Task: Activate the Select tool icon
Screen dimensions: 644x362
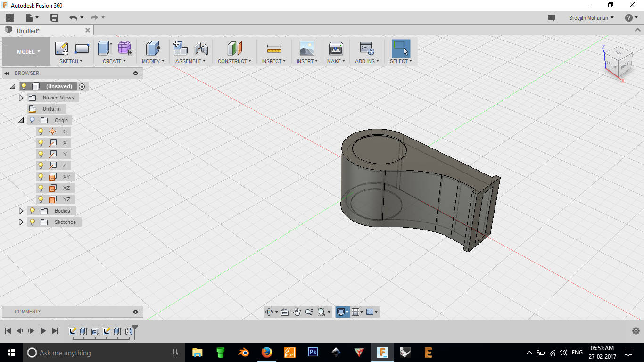Action: 401,48
